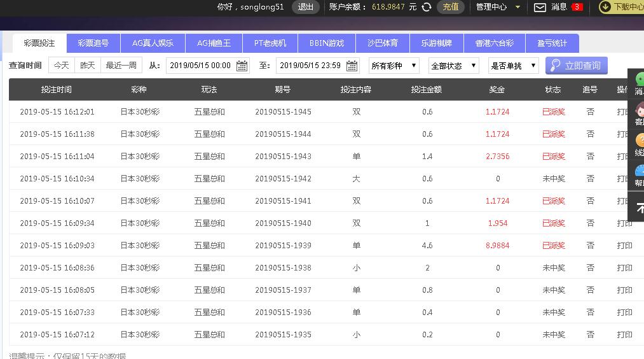Click the download center arrow icon
The image size is (644, 359).
(x=605, y=7)
